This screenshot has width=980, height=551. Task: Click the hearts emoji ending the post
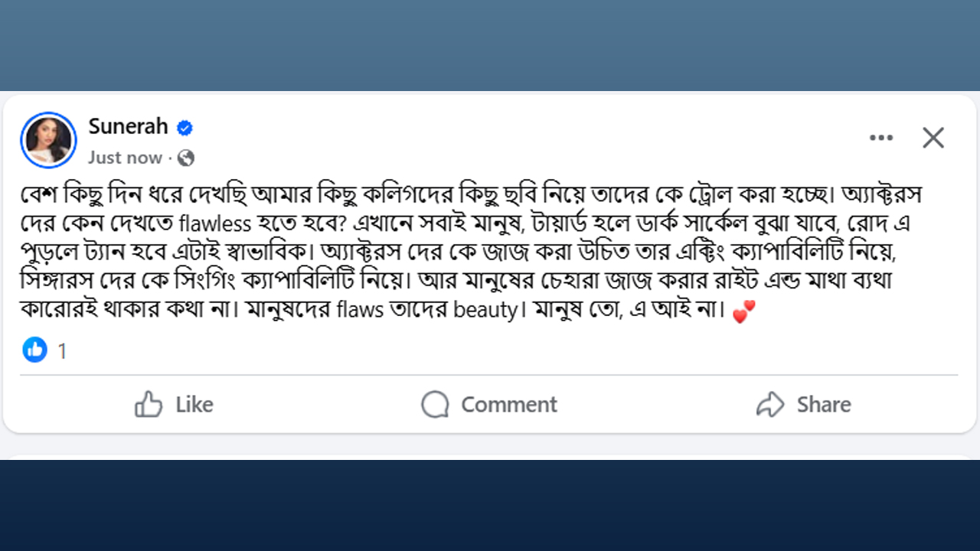tap(743, 312)
